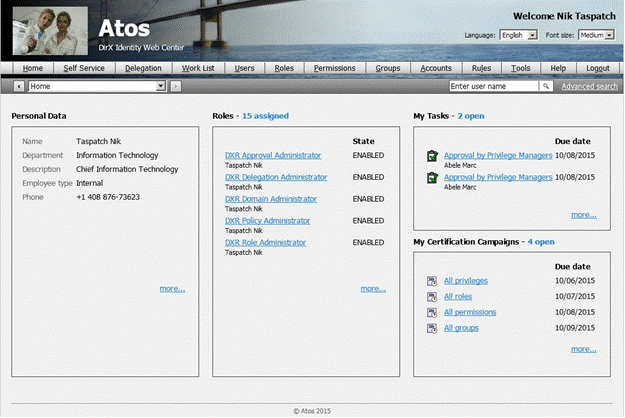
Task: Click the All permissions campaign icon
Action: 432,312
